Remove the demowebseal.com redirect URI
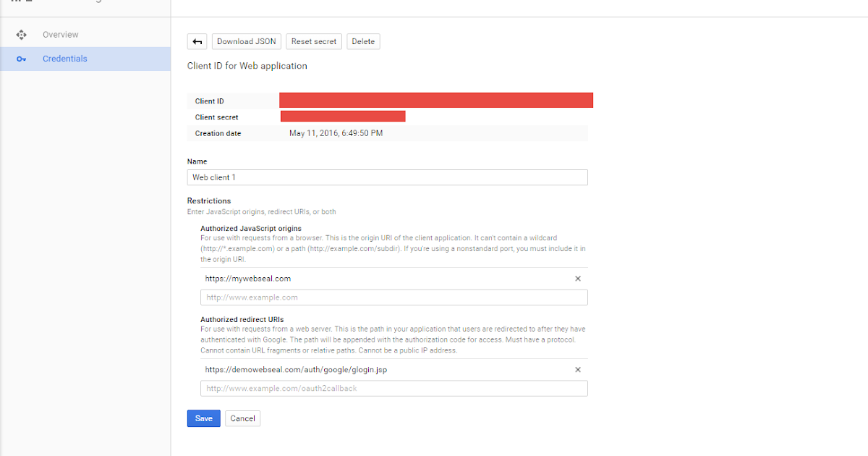The height and width of the screenshot is (456, 868). pyautogui.click(x=578, y=369)
